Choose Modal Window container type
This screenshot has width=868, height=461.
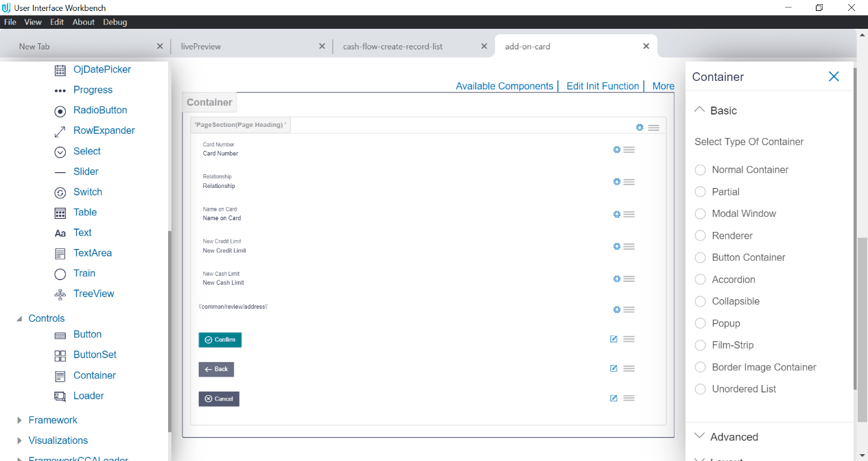click(700, 213)
